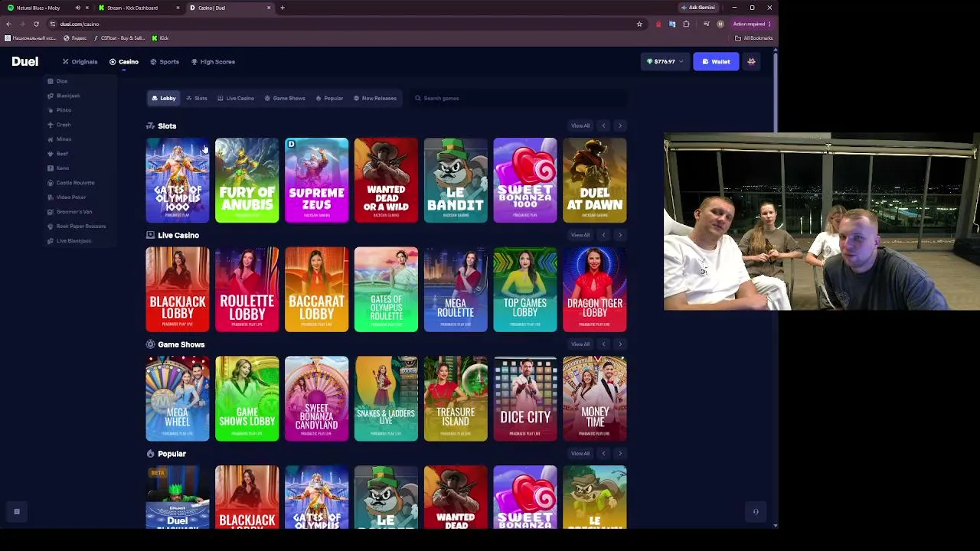
Task: Open the Chrome profile icon
Action: [x=720, y=24]
